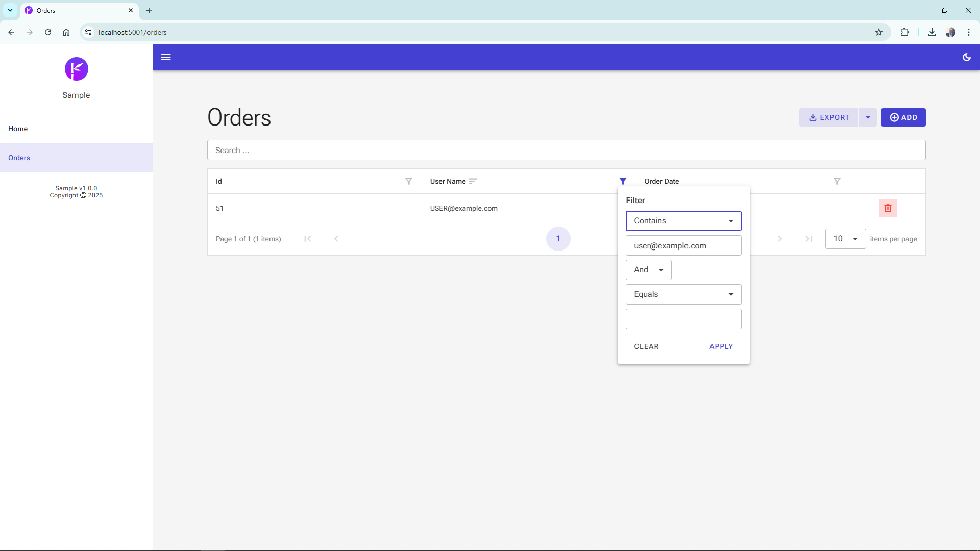The image size is (980, 551).
Task: Open a new browser tab
Action: coord(149,10)
